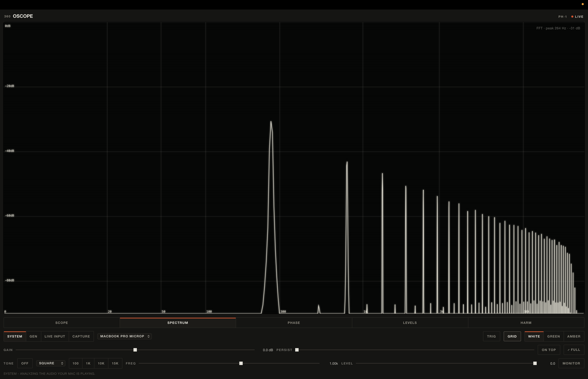
Task: Click the OSCOPE app title
Action: [x=23, y=16]
